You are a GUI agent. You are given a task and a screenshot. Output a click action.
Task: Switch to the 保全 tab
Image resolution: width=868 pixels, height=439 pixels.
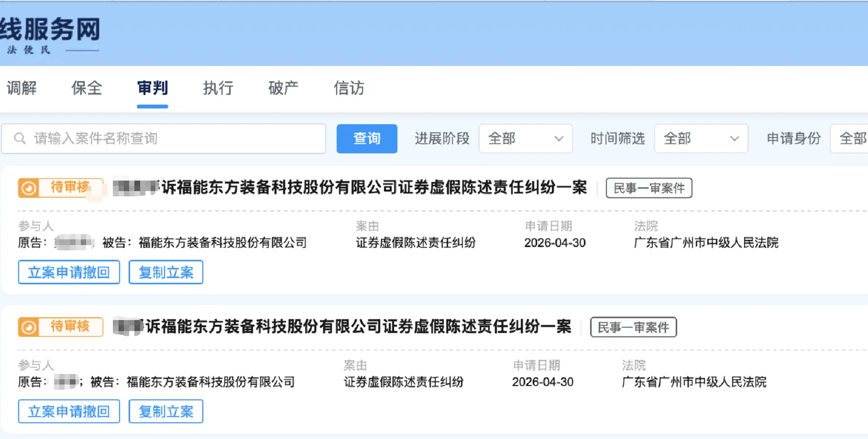[87, 88]
